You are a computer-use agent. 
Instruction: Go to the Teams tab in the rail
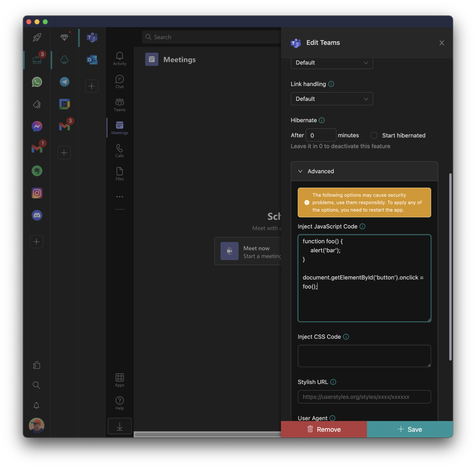[120, 105]
